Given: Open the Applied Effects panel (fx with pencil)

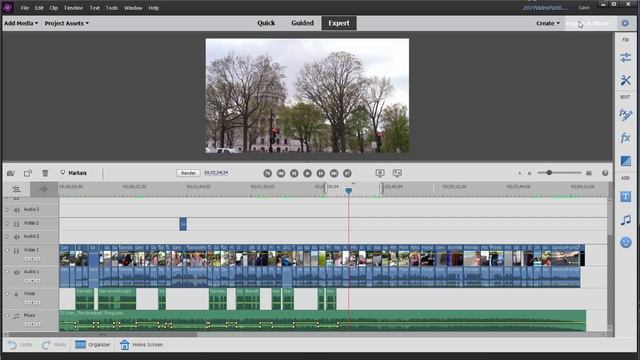Looking at the screenshot, I should coord(625,114).
